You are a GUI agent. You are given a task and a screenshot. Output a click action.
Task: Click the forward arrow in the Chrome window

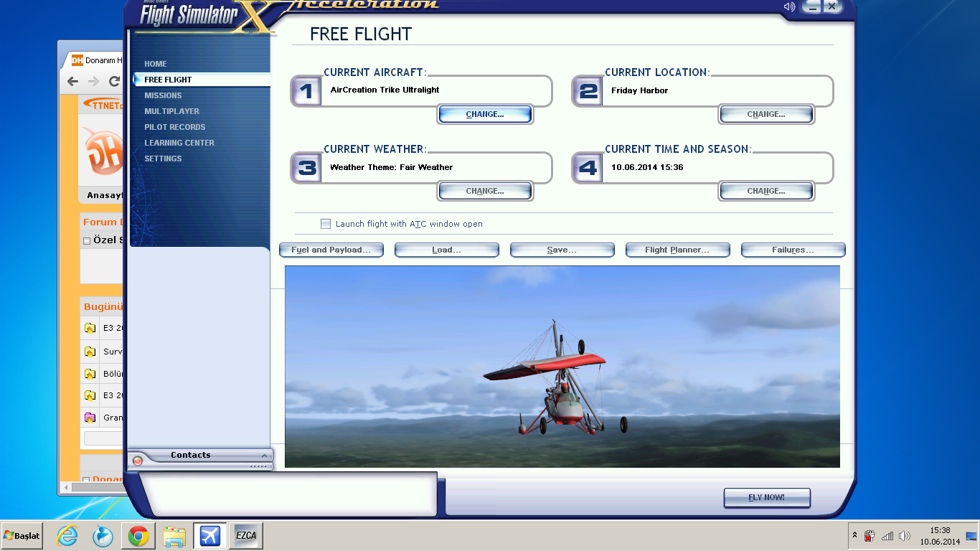coord(93,81)
